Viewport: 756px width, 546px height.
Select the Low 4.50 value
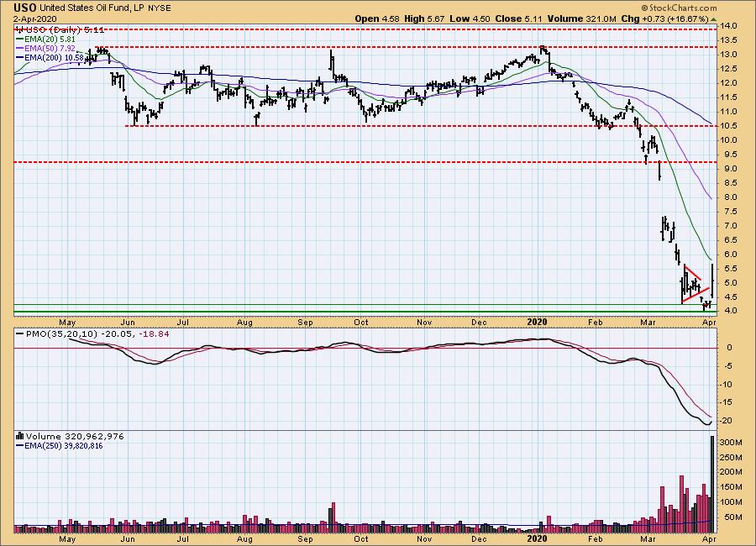[x=470, y=18]
